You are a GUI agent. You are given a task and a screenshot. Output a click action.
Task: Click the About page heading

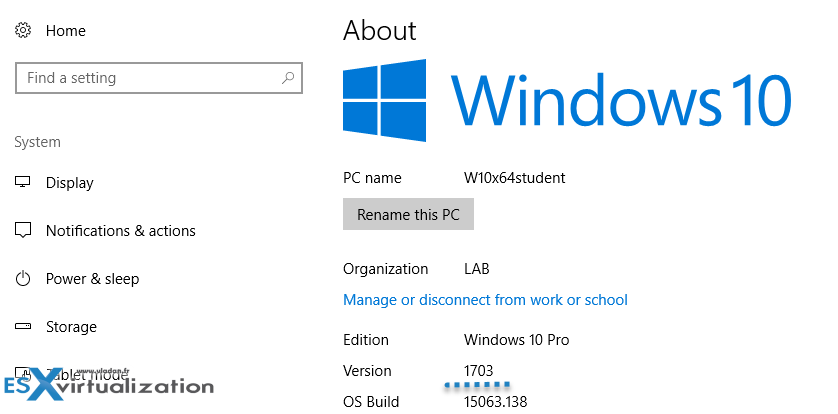click(379, 30)
